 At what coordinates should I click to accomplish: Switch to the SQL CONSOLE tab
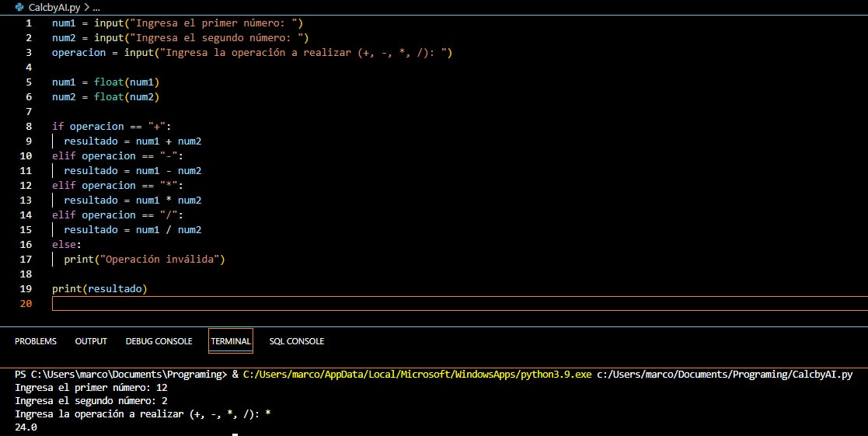[296, 341]
